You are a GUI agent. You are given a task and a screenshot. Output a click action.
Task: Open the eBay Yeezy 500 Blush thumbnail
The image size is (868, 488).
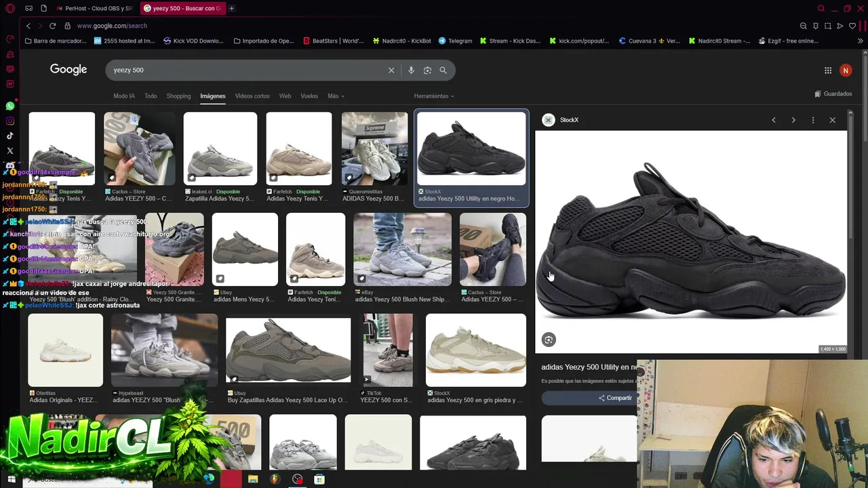[x=402, y=249]
